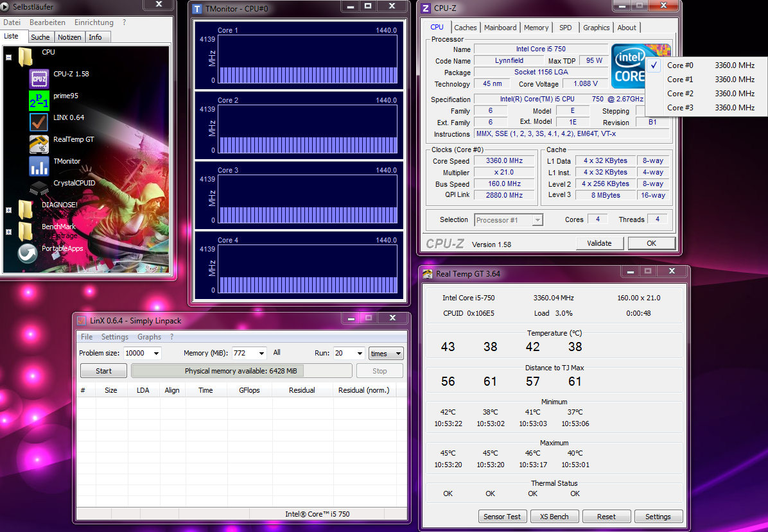Select Core #1 in the core clock popup
Image resolution: width=768 pixels, height=532 pixels.
(706, 80)
